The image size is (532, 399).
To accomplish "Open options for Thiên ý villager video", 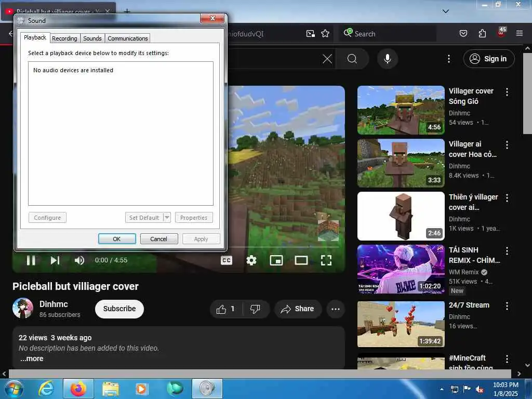I will (x=507, y=198).
